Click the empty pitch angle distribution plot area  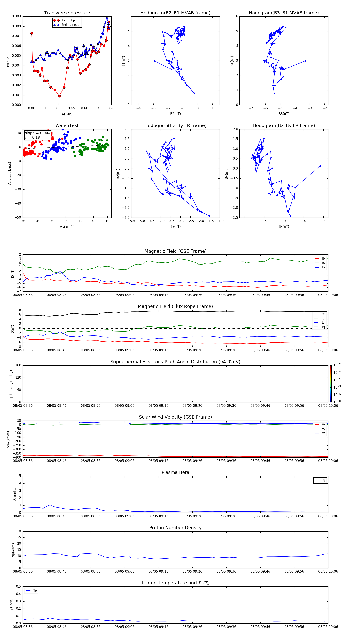click(x=175, y=384)
